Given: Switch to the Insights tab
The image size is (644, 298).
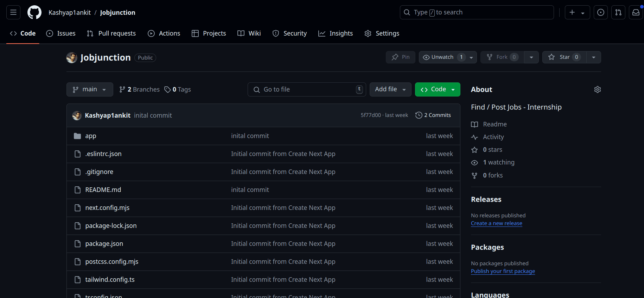Looking at the screenshot, I should [336, 33].
